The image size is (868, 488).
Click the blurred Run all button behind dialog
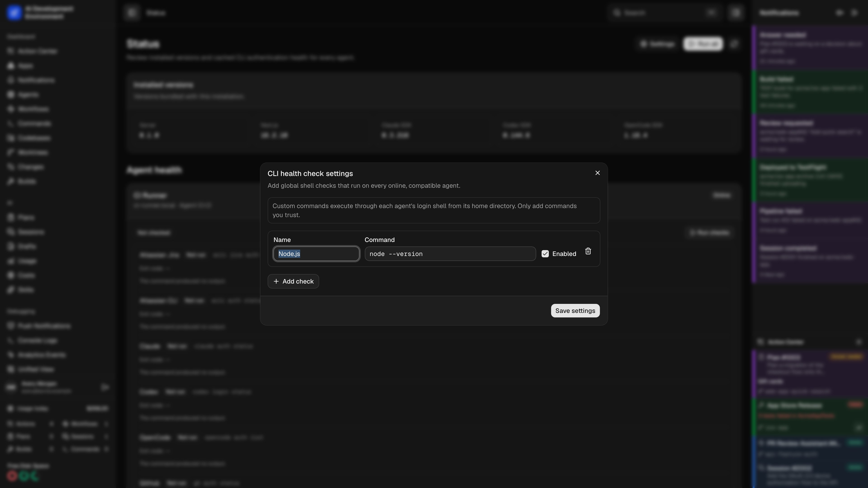(703, 44)
